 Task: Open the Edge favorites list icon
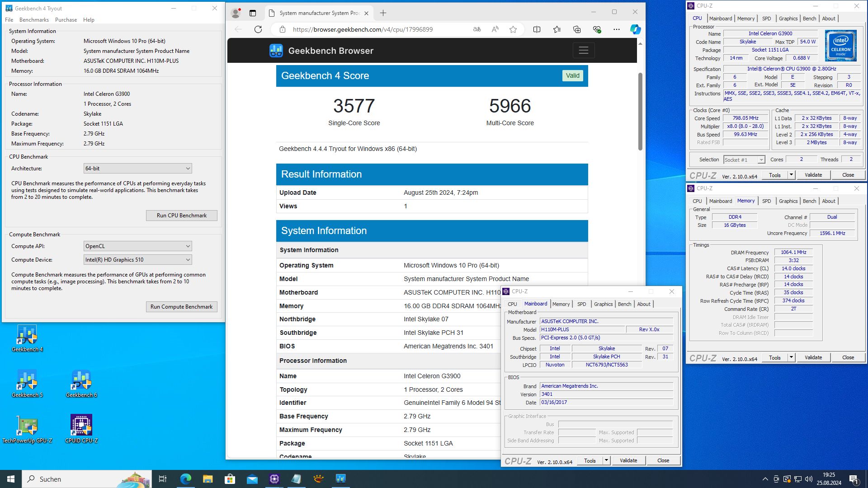pyautogui.click(x=557, y=29)
